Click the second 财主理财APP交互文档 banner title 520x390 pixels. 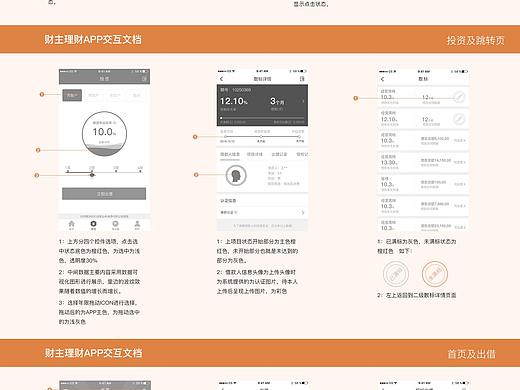[x=94, y=353]
